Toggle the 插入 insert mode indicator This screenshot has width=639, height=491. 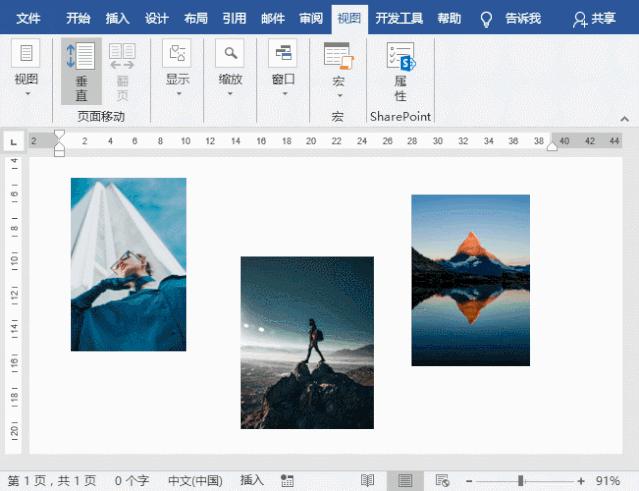coord(251,480)
